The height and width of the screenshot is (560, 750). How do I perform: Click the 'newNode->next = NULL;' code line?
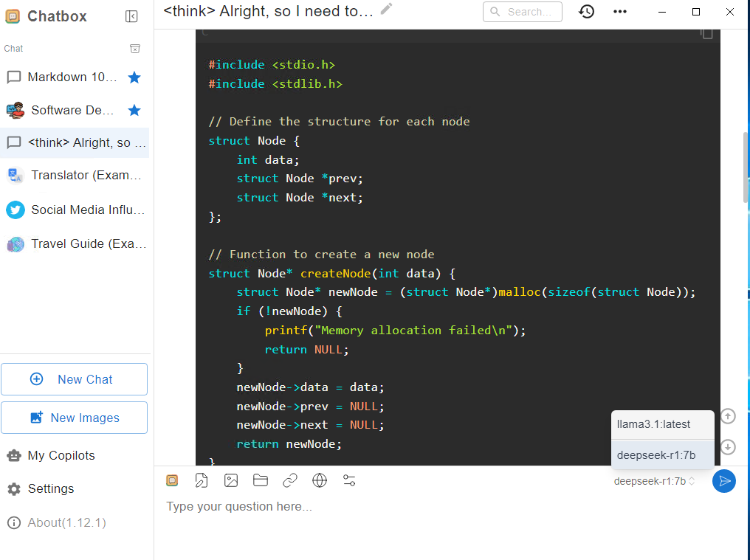(x=311, y=425)
